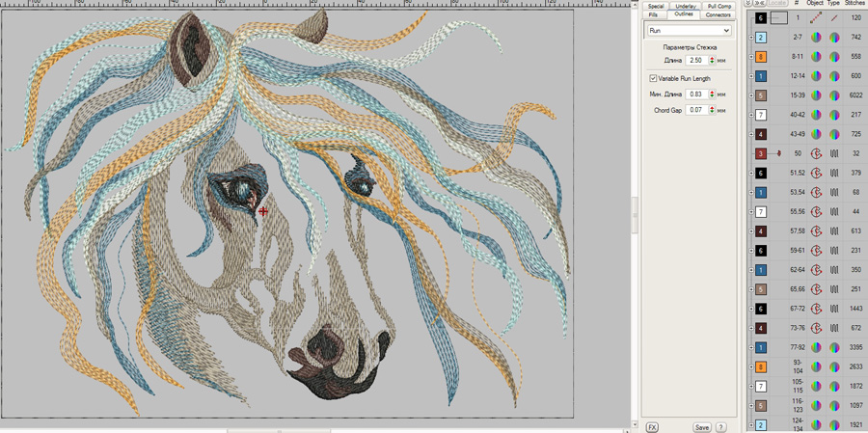Click the type icon for row 15-39
The image size is (868, 433).
tap(834, 95)
